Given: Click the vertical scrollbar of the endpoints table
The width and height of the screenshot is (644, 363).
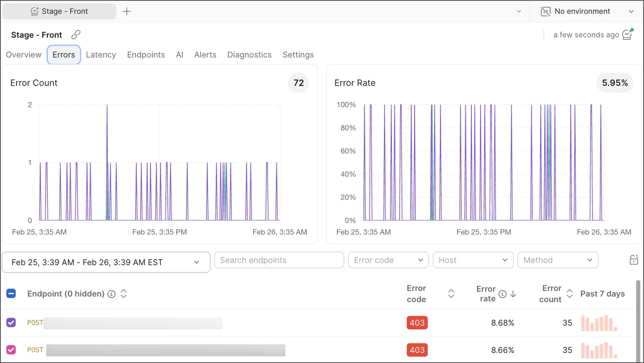Looking at the screenshot, I should (638, 321).
